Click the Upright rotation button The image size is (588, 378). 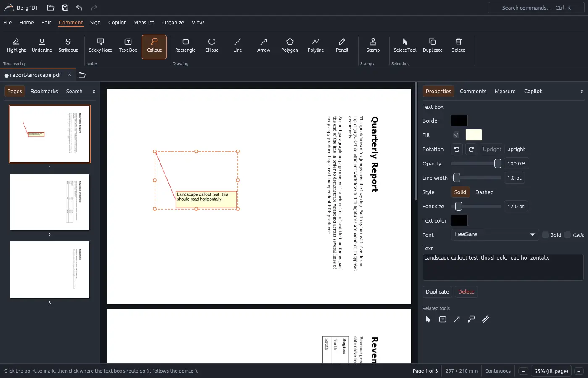[x=492, y=150]
